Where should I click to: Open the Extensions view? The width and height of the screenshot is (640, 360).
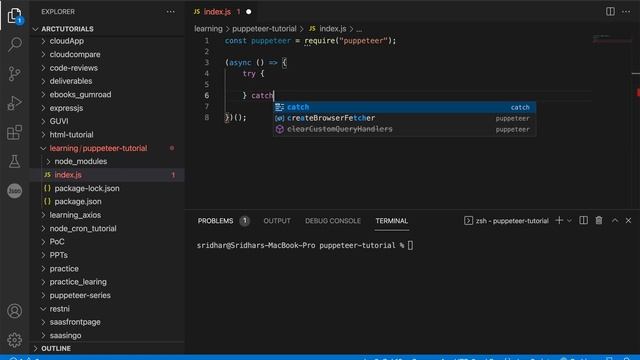pos(15,133)
